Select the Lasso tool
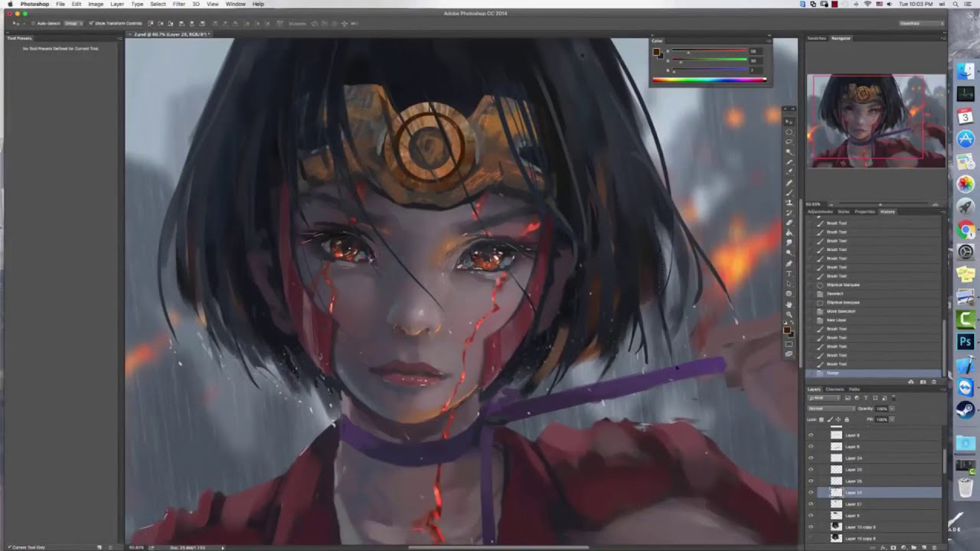 tap(789, 142)
